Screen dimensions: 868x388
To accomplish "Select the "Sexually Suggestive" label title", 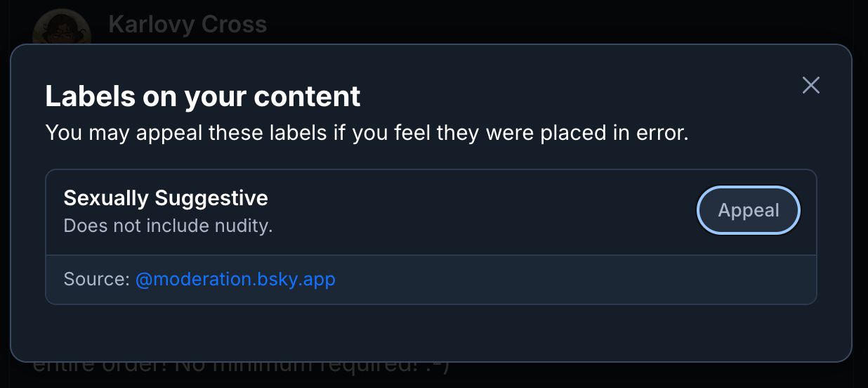I will point(166,198).
